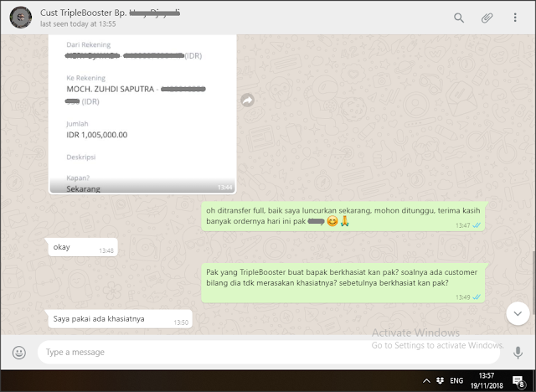Switch ENG input language indicator
Screen dimensions: 536x392
pos(456,381)
